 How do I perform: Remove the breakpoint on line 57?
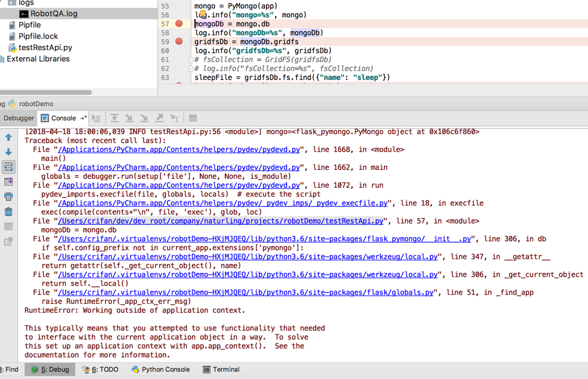pos(180,24)
